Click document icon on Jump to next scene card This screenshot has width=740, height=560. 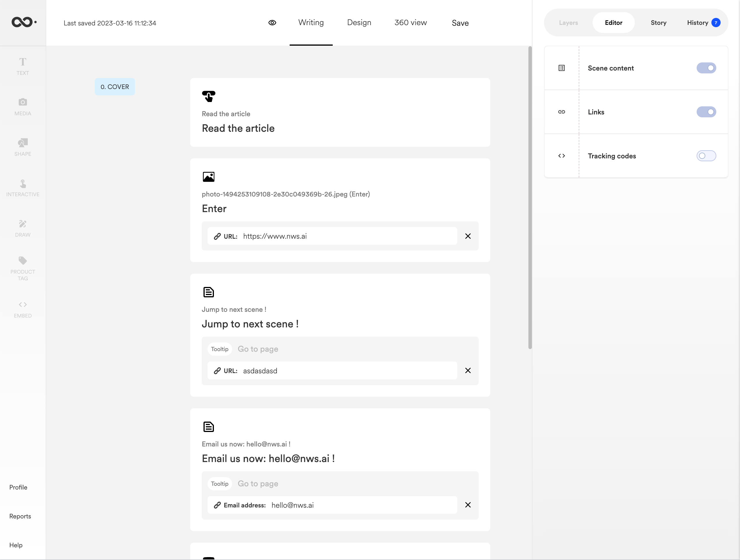(x=208, y=292)
